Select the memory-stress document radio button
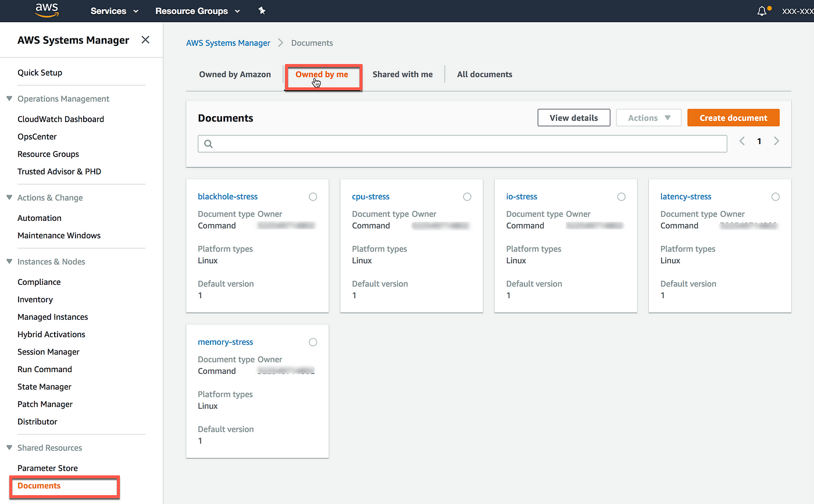The image size is (814, 504). click(313, 342)
